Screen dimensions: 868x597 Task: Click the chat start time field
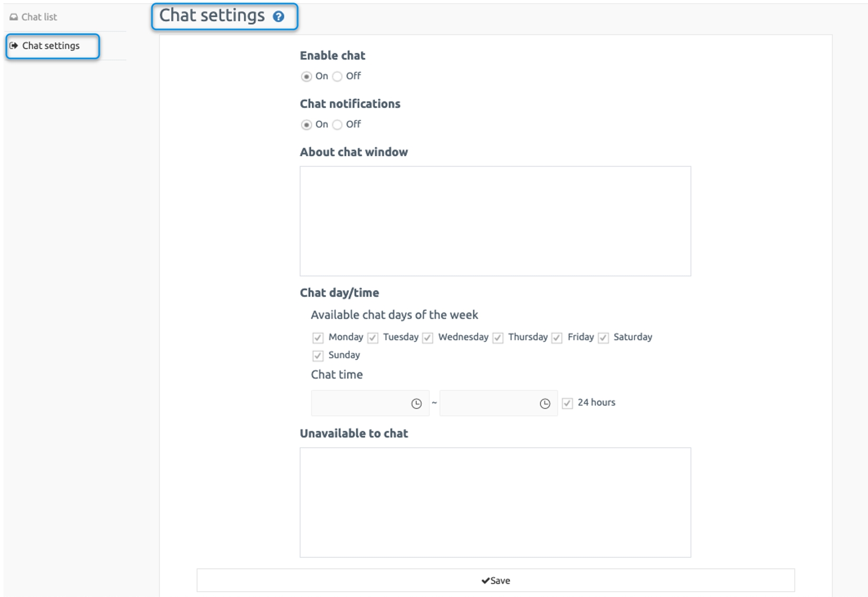click(370, 403)
